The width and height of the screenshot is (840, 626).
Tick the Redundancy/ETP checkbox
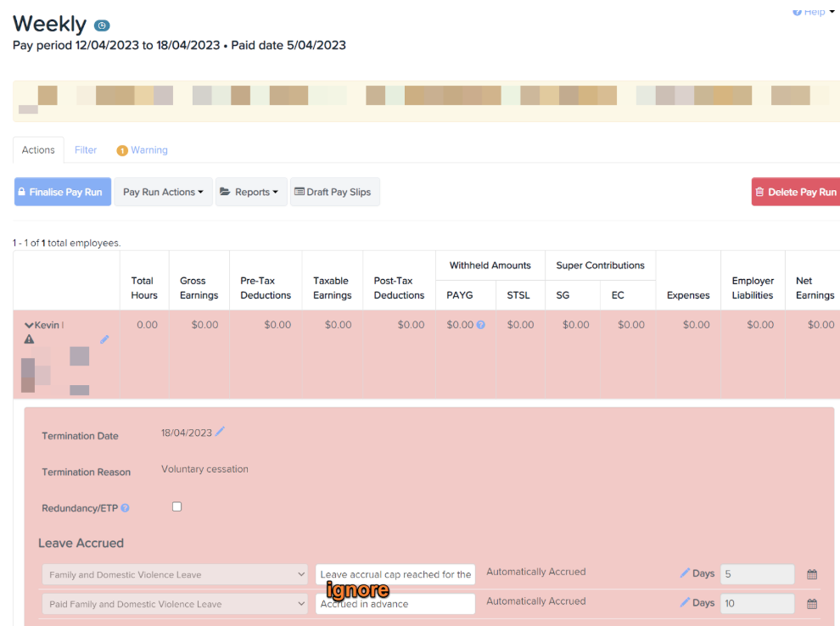177,506
